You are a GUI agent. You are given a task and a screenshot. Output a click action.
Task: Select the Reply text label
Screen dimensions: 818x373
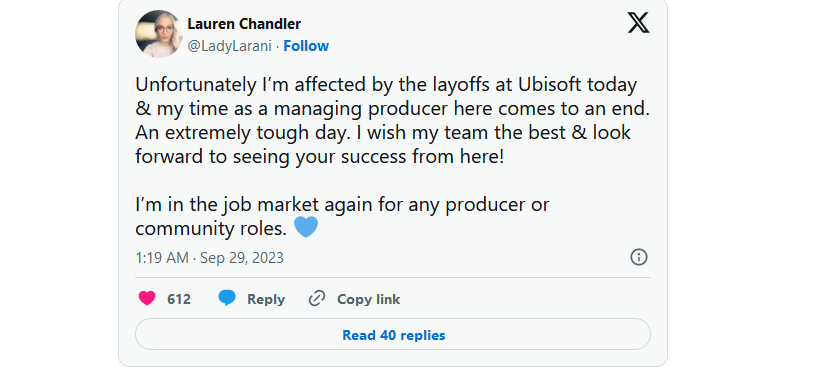coord(266,299)
